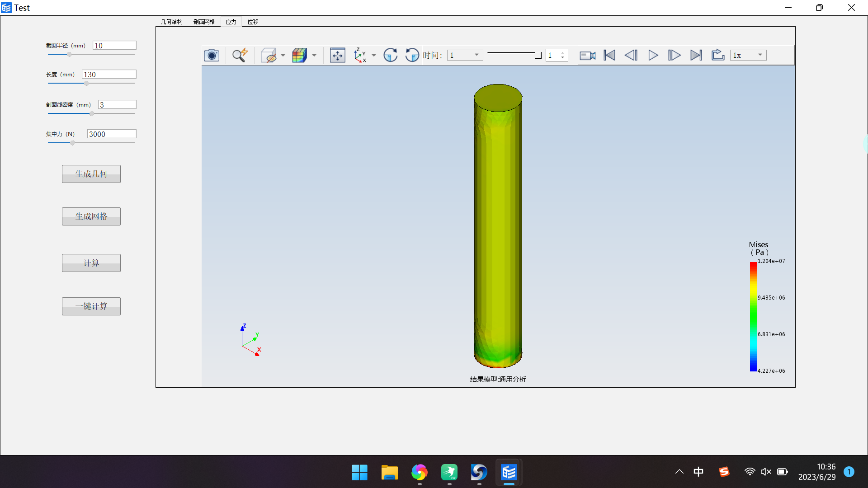Click the fit-to-view/reset view icon
The image size is (868, 488).
(337, 55)
